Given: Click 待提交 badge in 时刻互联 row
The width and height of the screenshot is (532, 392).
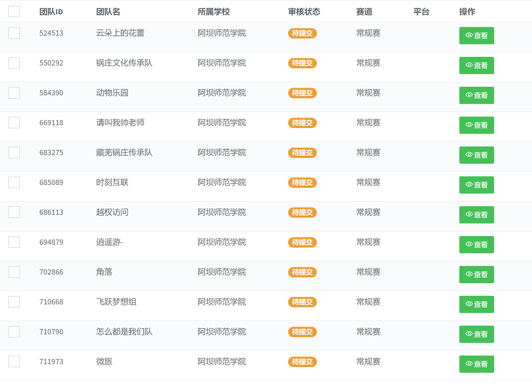Looking at the screenshot, I should click(x=302, y=183).
